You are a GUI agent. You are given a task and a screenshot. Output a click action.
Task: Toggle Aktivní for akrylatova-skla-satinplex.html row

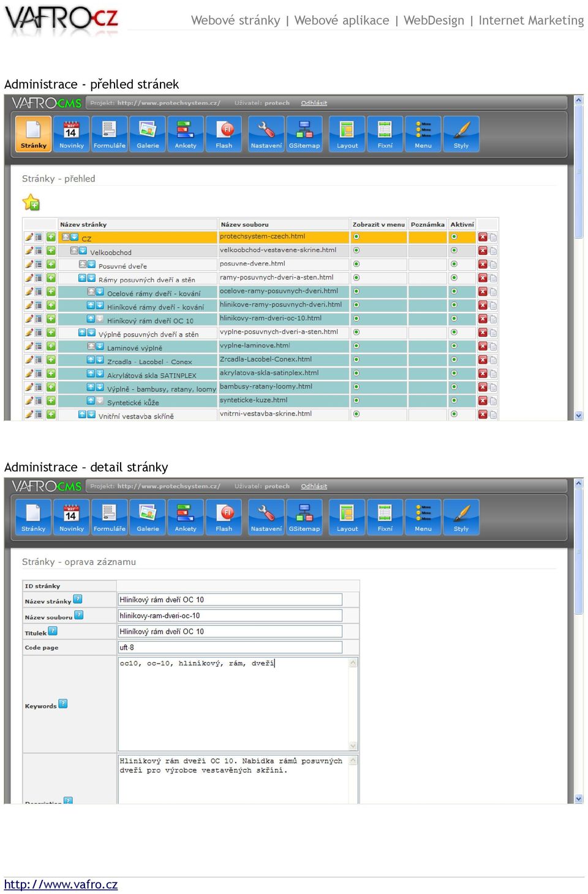pyautogui.click(x=454, y=373)
